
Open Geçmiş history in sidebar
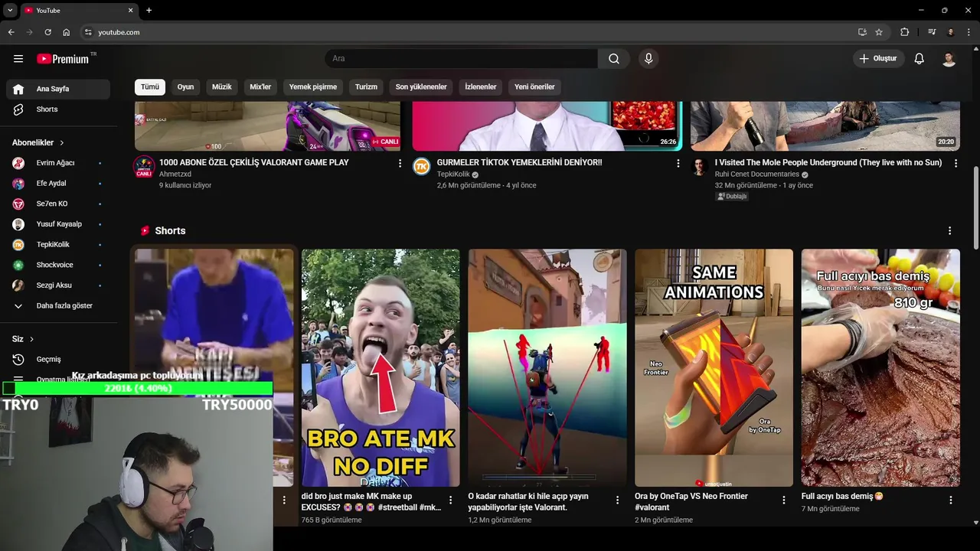coord(58,359)
